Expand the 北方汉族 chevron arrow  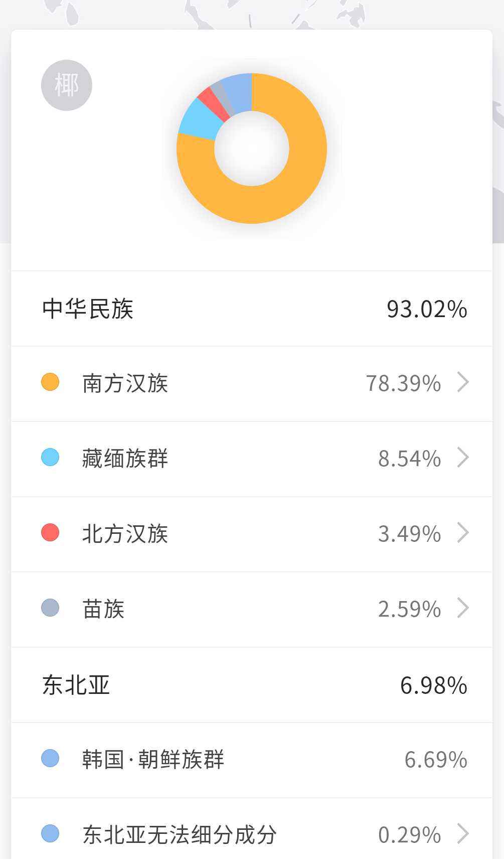[x=463, y=532]
